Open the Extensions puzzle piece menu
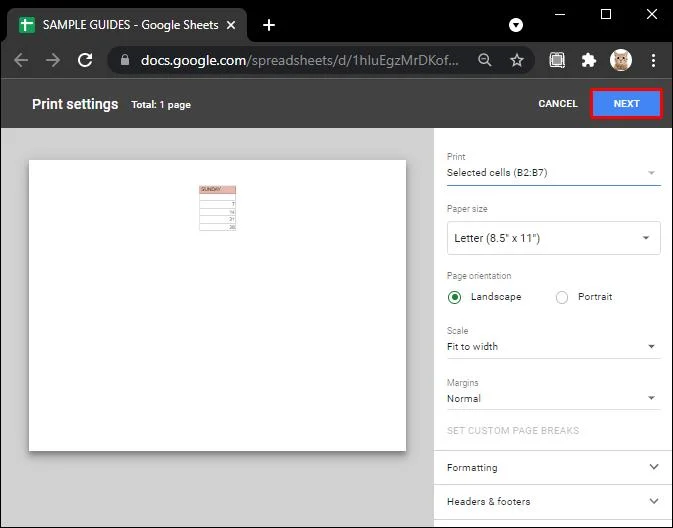 point(588,60)
